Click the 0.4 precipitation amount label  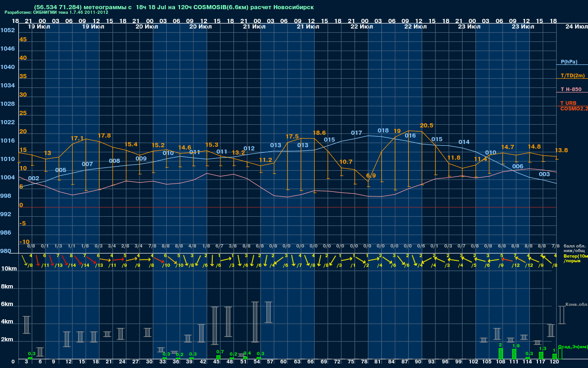coord(247,353)
